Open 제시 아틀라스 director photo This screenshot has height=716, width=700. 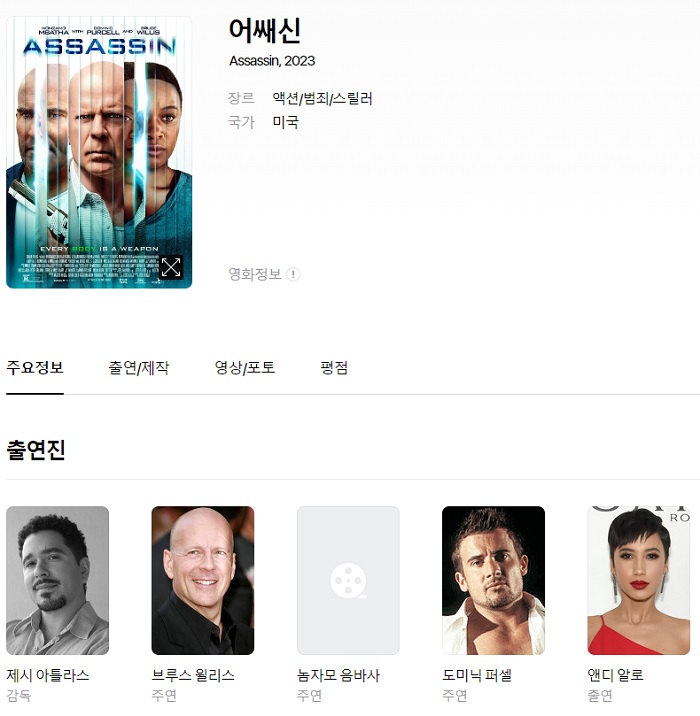pyautogui.click(x=58, y=580)
